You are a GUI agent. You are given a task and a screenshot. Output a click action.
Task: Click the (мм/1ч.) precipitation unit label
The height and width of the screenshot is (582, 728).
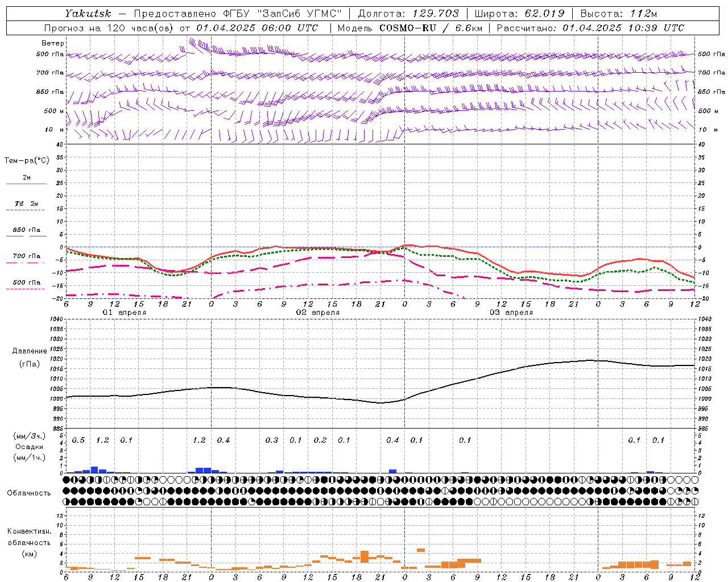point(30,458)
